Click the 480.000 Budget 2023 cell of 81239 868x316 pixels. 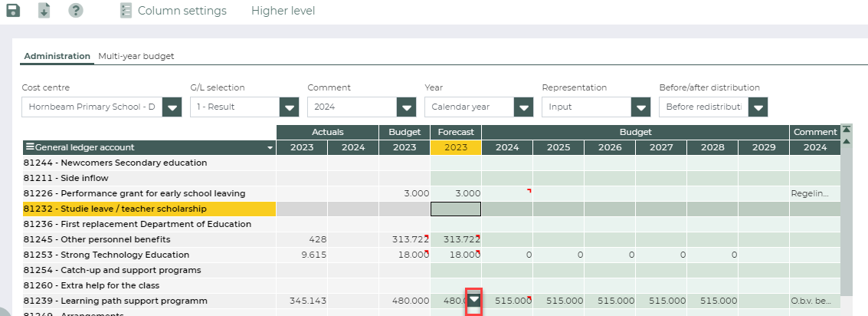point(404,301)
